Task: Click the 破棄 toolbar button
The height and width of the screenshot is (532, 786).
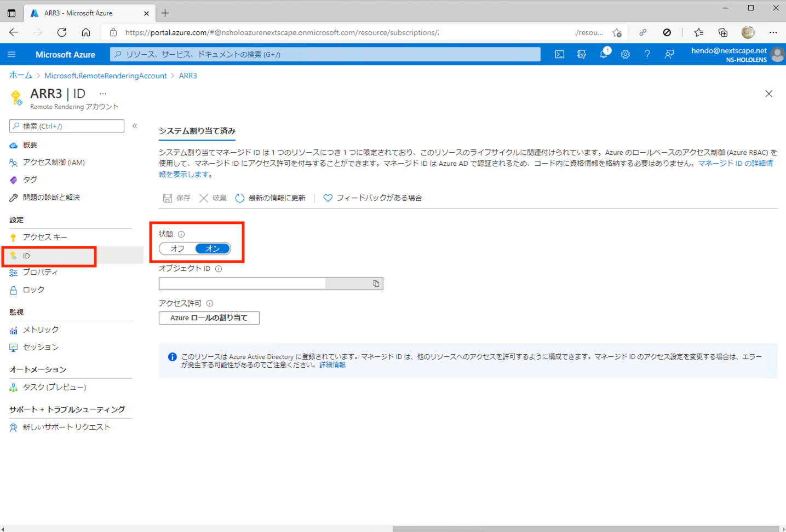Action: [x=213, y=198]
